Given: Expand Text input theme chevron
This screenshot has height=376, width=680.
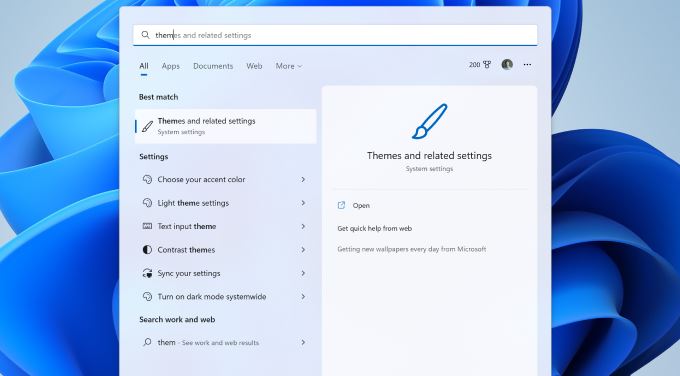Looking at the screenshot, I should tap(303, 226).
